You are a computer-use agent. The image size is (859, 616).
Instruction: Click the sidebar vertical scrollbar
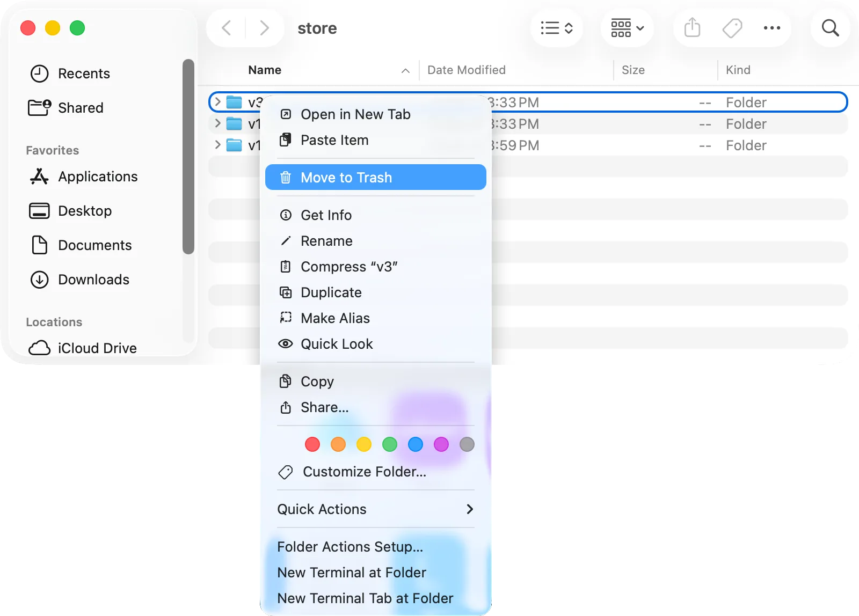[x=188, y=156]
